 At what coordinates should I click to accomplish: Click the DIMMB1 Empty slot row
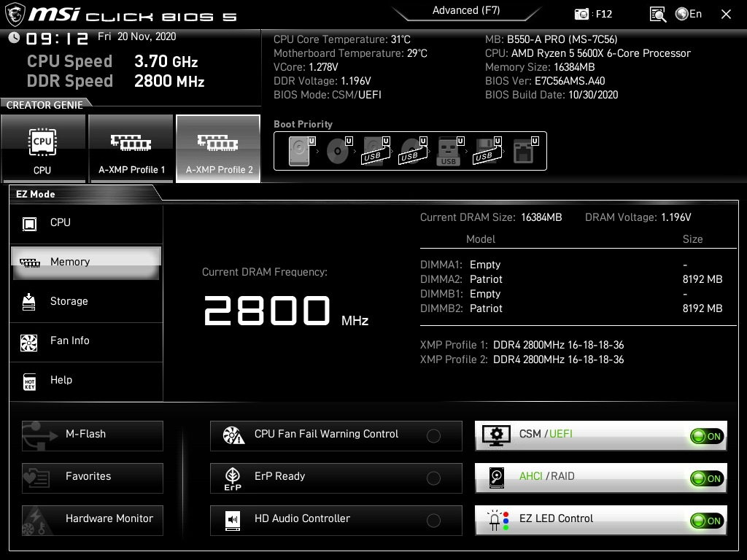(x=571, y=294)
